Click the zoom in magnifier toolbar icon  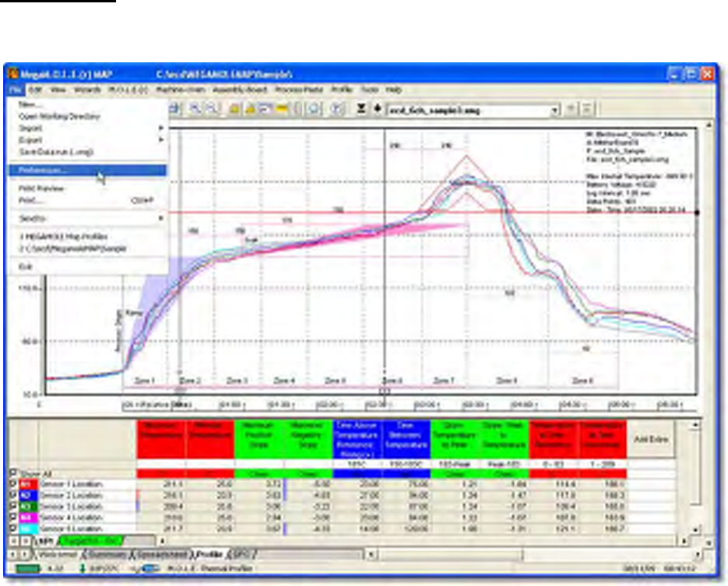[196, 109]
